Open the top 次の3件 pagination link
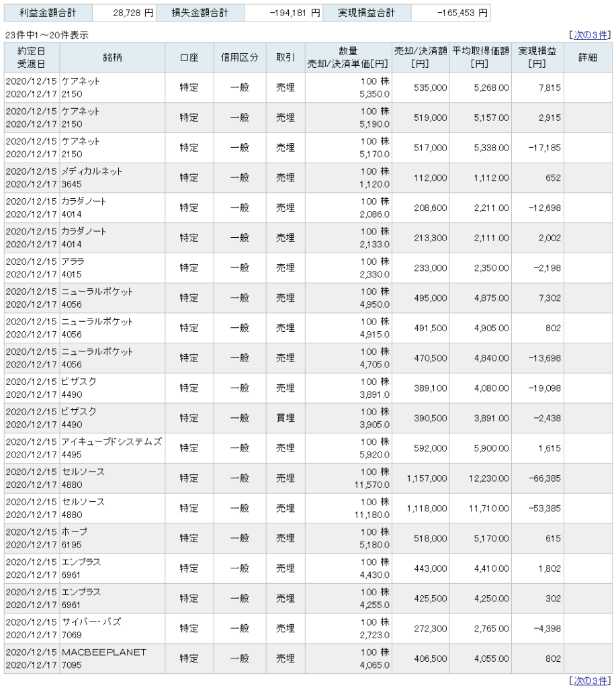This screenshot has width=616, height=688. point(590,35)
